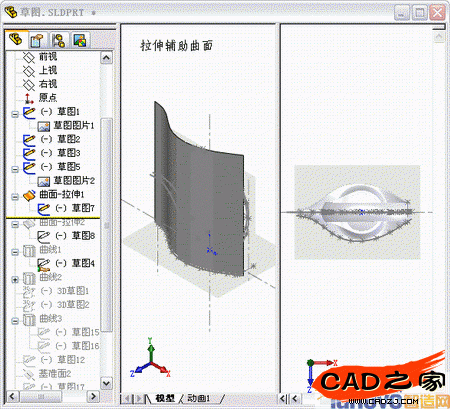Collapse the 草图5 tree node
The height and width of the screenshot is (409, 450).
pyautogui.click(x=15, y=169)
